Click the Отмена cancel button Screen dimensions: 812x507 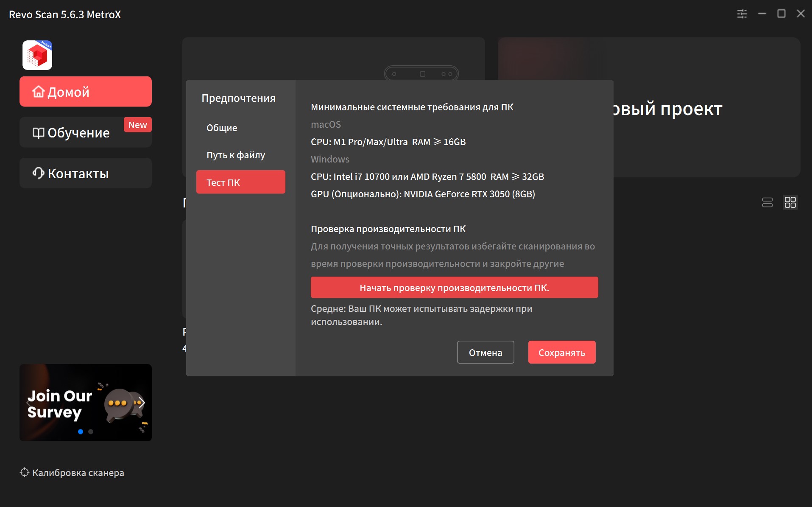coord(486,352)
